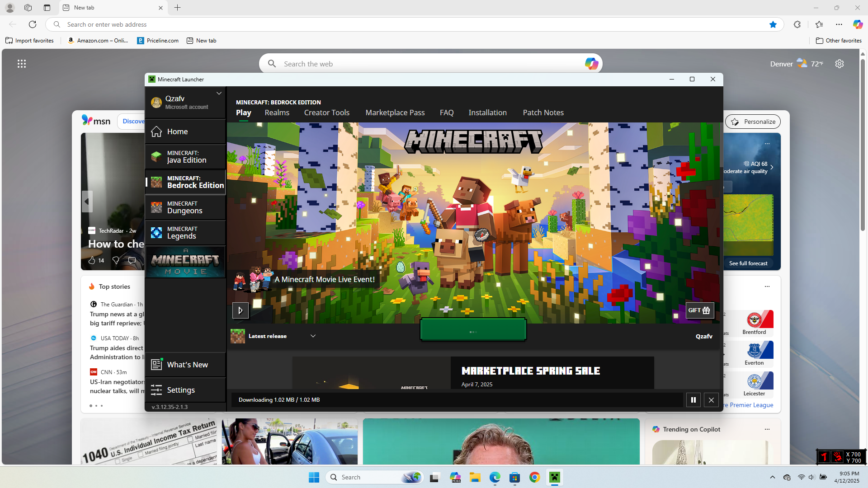
Task: Expand the AQI 68 air quality arrow
Action: 772,167
